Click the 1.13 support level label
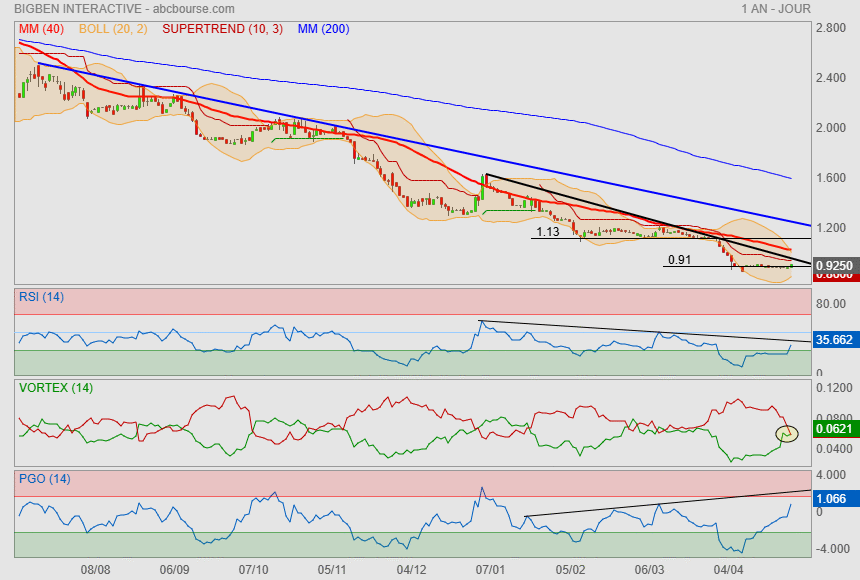Image resolution: width=860 pixels, height=580 pixels. 547,232
